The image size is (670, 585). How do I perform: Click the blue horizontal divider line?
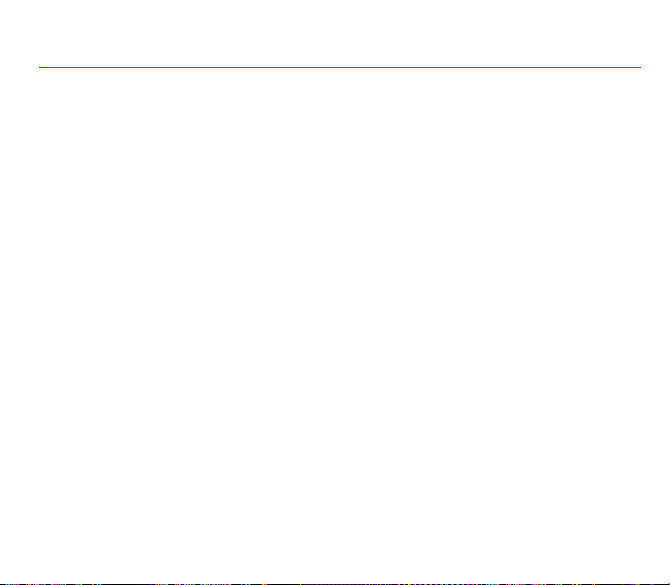tap(340, 68)
